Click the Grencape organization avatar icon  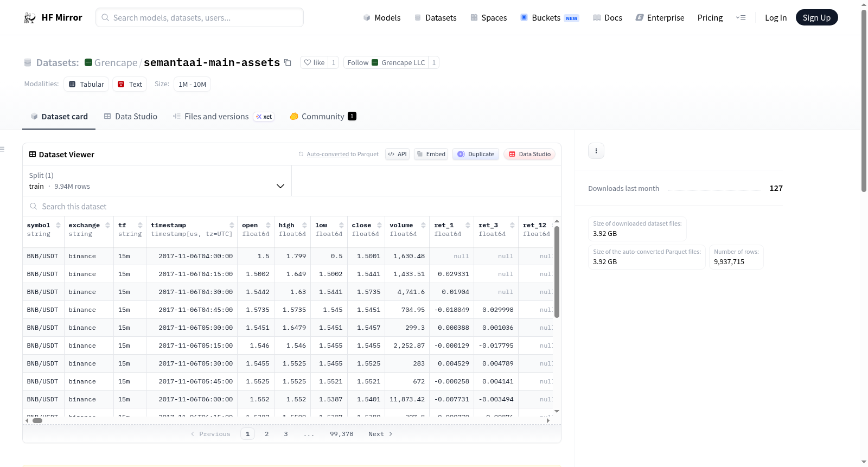click(x=88, y=62)
